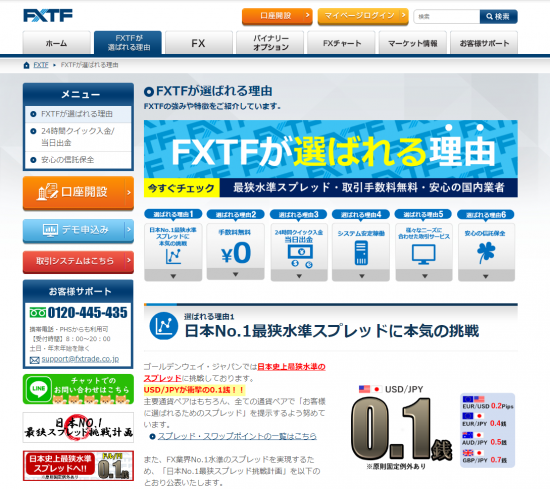Click the 選ばれる理由4 label pill
The image size is (550, 489).
point(361,214)
